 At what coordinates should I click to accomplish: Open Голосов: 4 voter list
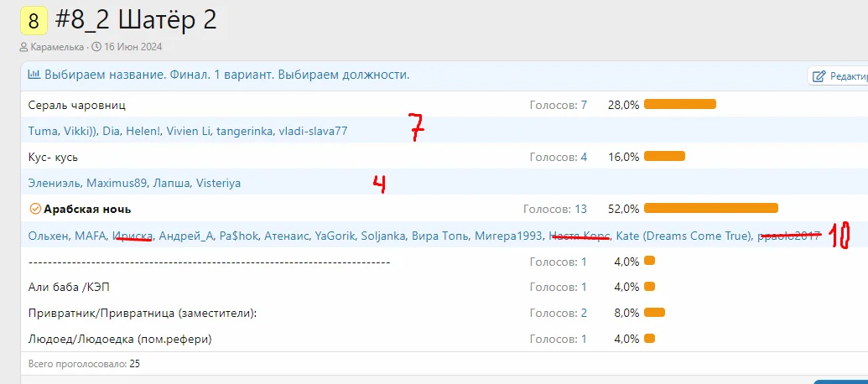coord(558,157)
